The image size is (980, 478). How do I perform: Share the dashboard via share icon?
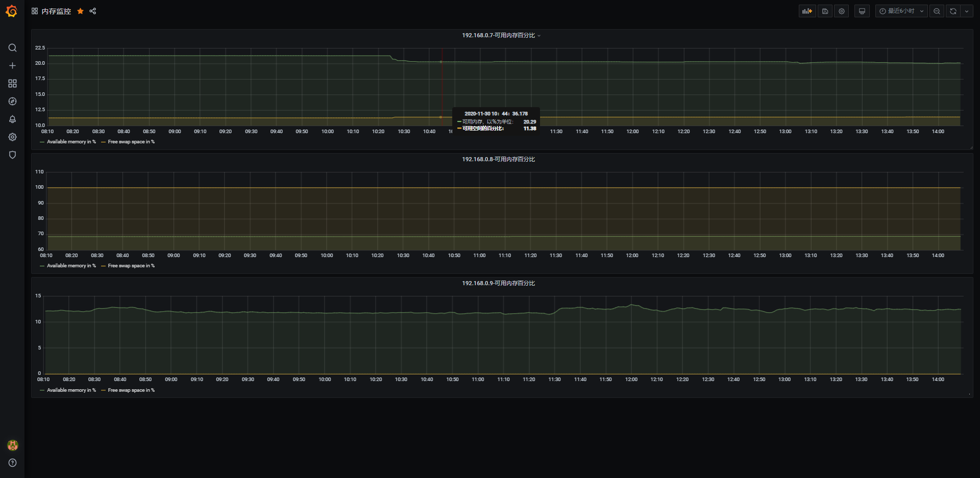93,11
